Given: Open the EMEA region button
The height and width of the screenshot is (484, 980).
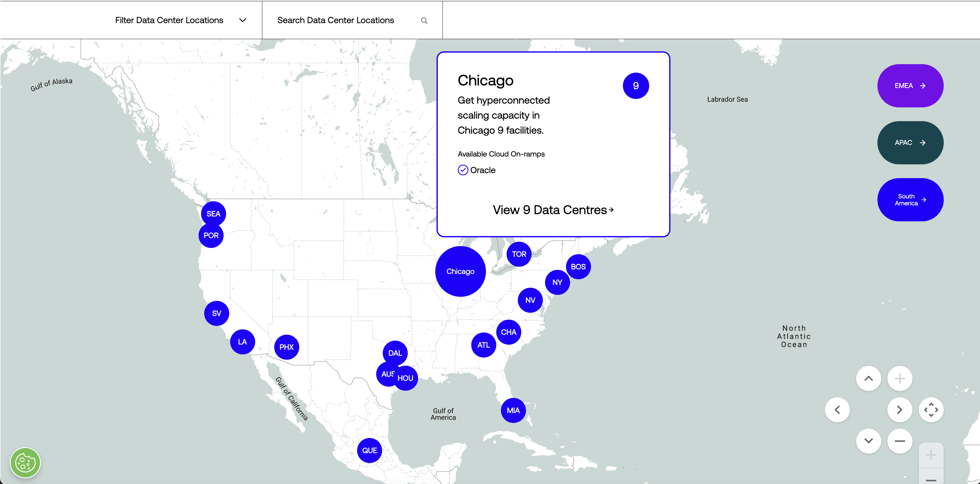Looking at the screenshot, I should 910,85.
